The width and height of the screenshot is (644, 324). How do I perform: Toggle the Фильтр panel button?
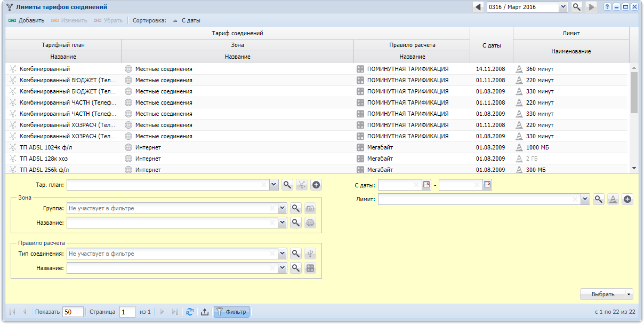[231, 312]
